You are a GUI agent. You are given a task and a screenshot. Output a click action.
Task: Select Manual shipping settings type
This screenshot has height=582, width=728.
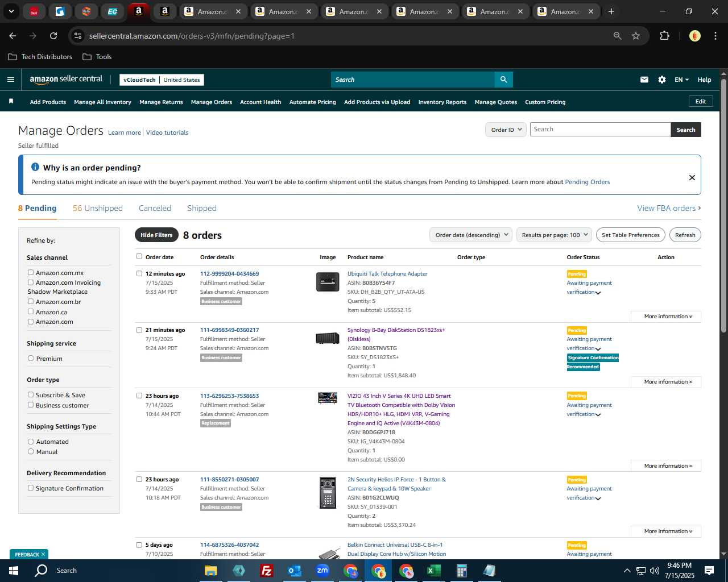31,452
